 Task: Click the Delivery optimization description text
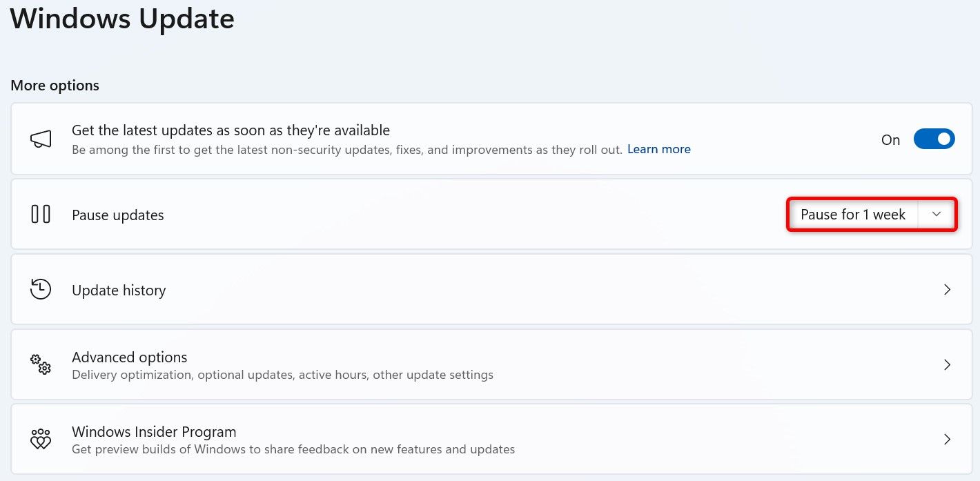click(x=282, y=375)
